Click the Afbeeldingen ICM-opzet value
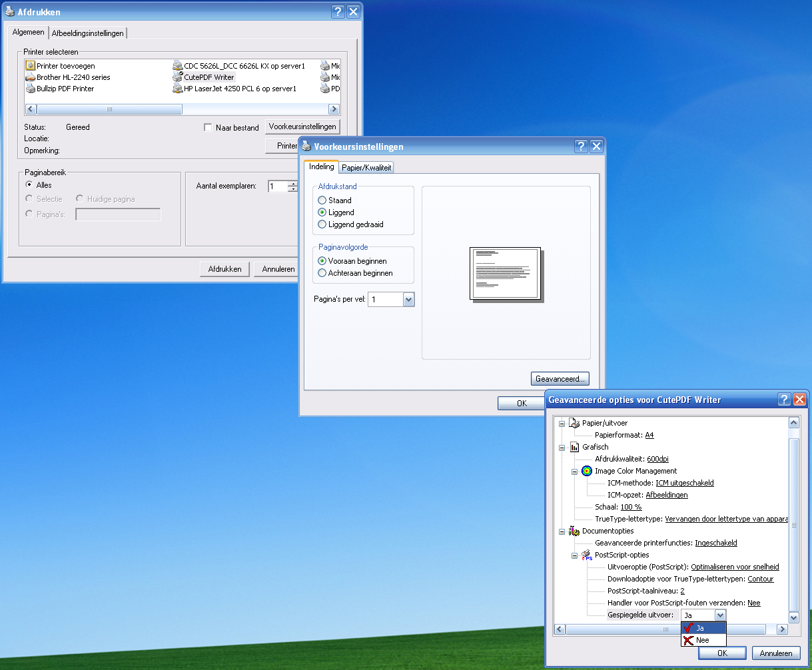 [x=667, y=495]
